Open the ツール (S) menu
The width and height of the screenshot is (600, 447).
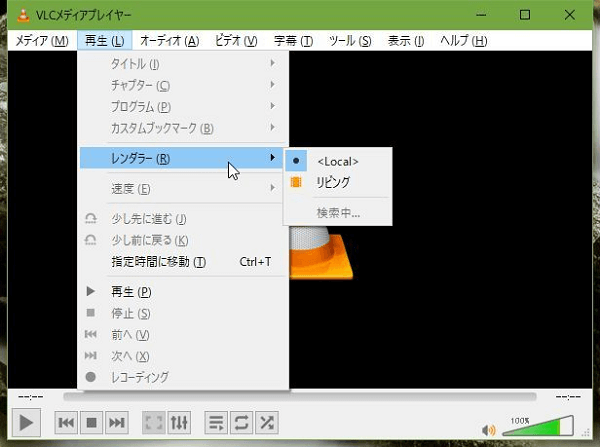tap(350, 41)
